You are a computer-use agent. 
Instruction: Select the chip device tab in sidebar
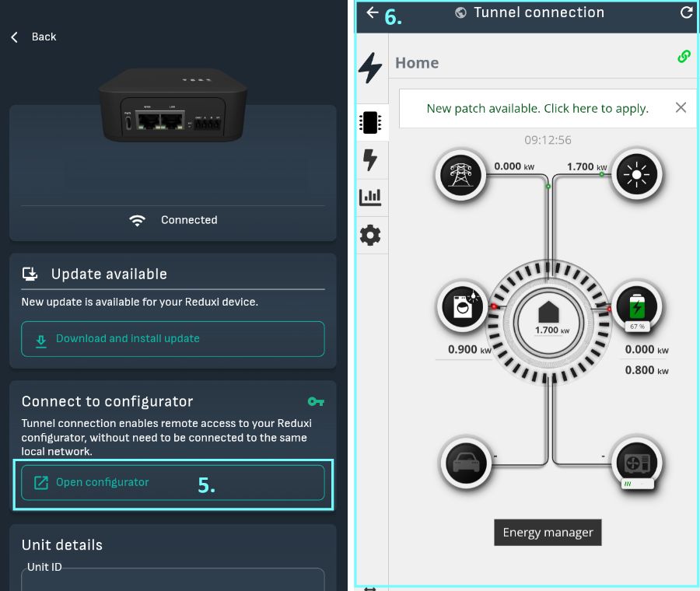tap(370, 122)
